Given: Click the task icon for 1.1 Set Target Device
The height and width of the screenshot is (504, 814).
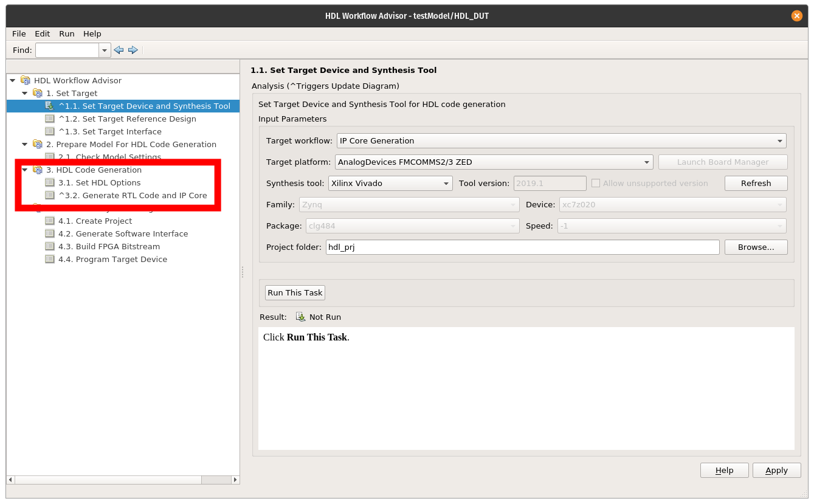Looking at the screenshot, I should [x=50, y=106].
